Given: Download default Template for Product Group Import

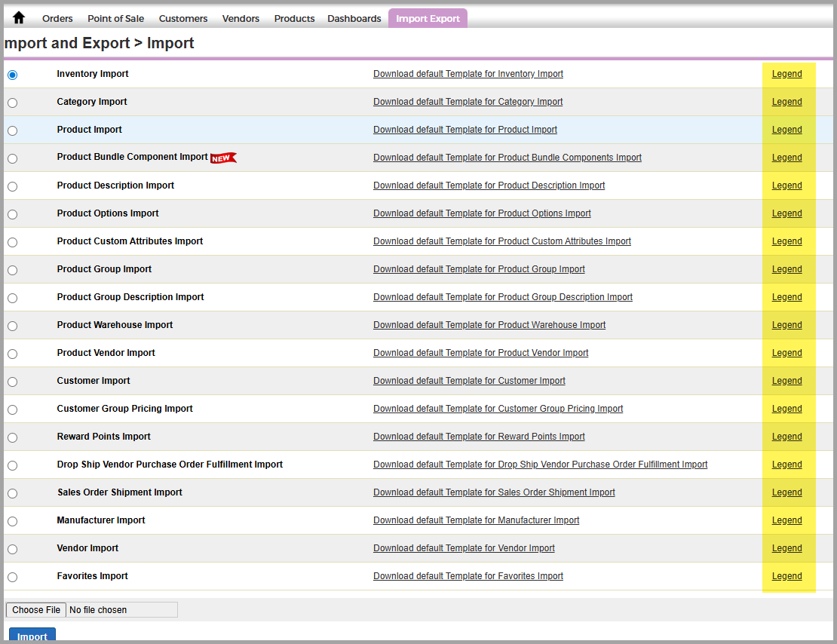Looking at the screenshot, I should [x=479, y=269].
